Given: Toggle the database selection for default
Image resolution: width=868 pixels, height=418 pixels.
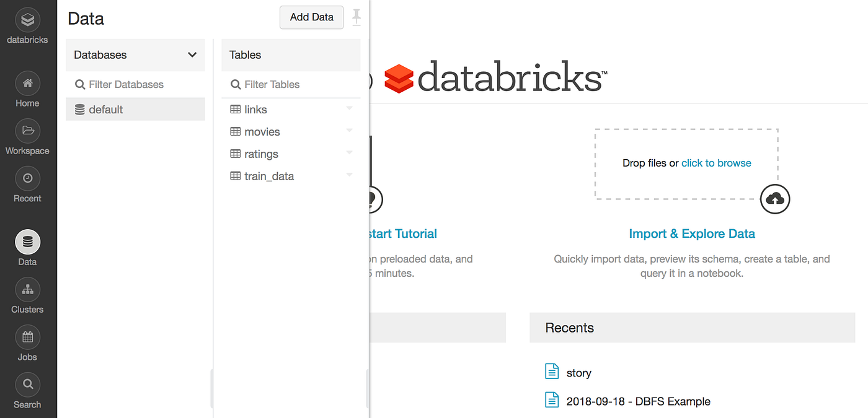Looking at the screenshot, I should point(105,109).
